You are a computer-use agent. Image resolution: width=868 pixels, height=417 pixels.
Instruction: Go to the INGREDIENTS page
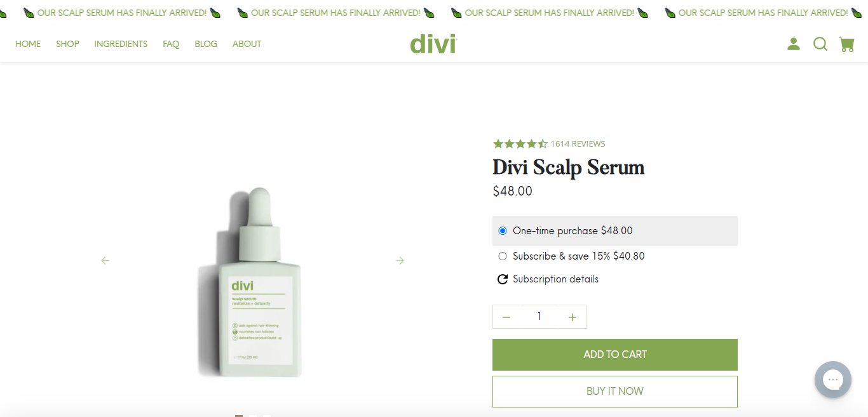pyautogui.click(x=121, y=44)
